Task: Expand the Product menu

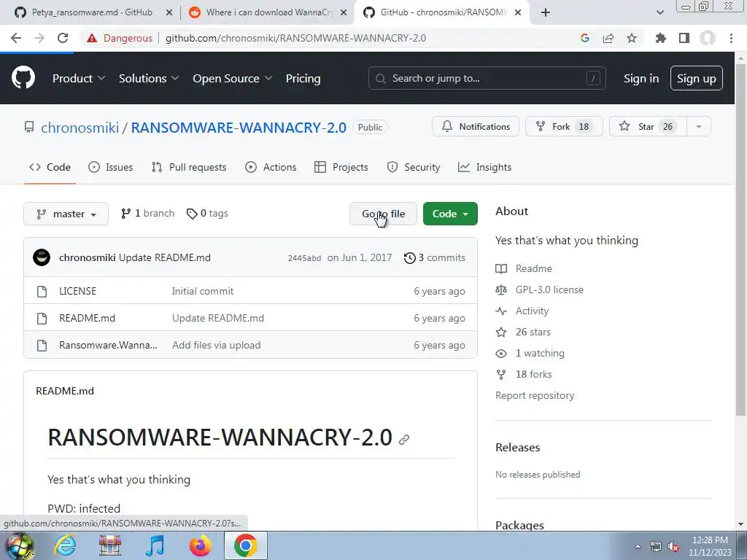Action: tap(79, 79)
